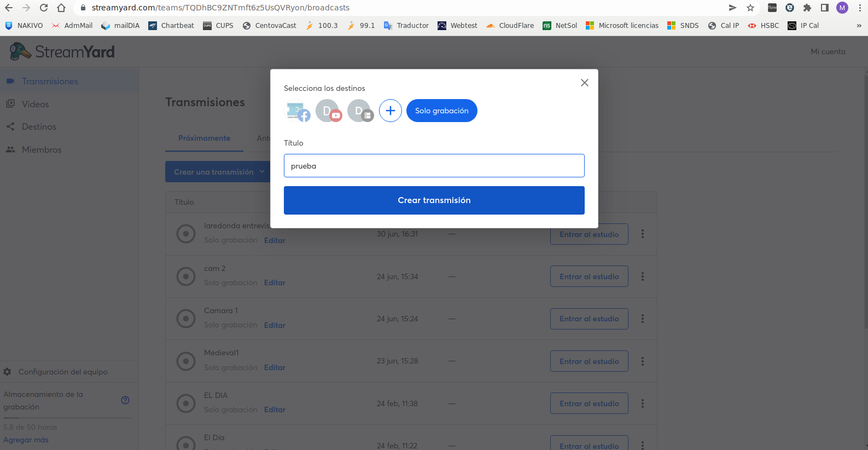Open Videos in the sidebar
The width and height of the screenshot is (868, 450).
35,104
